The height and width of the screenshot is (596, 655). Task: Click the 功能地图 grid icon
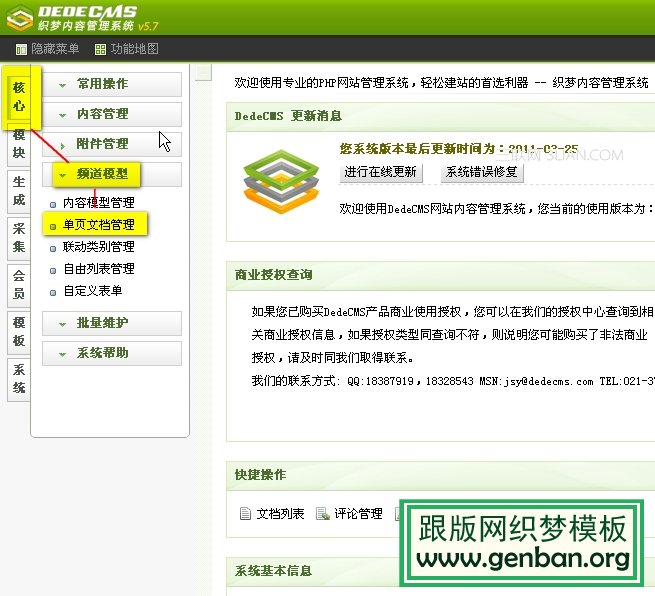pos(100,50)
